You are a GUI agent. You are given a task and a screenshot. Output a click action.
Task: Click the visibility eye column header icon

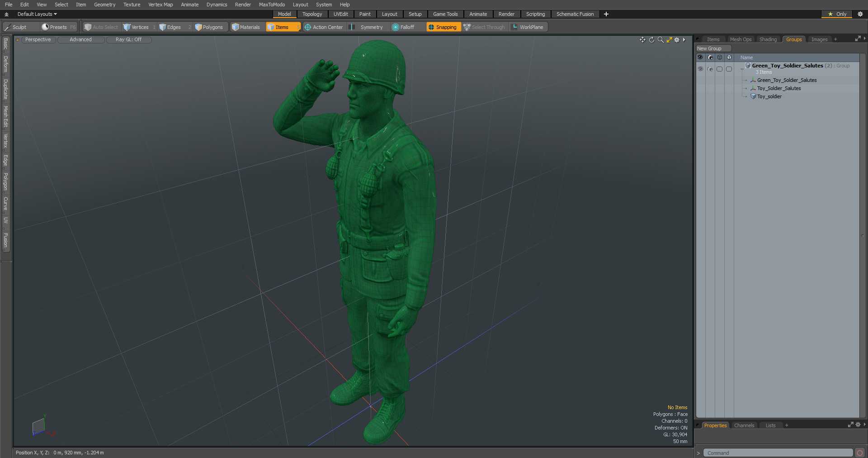coord(700,57)
